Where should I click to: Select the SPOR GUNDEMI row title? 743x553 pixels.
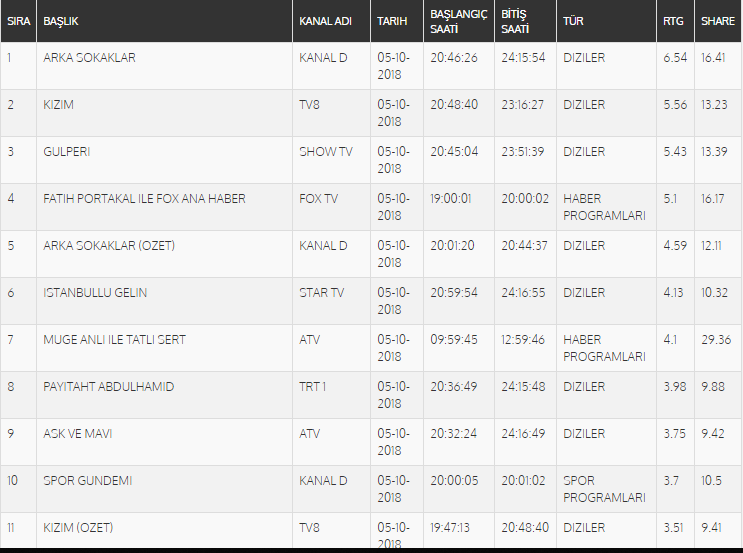click(x=87, y=480)
